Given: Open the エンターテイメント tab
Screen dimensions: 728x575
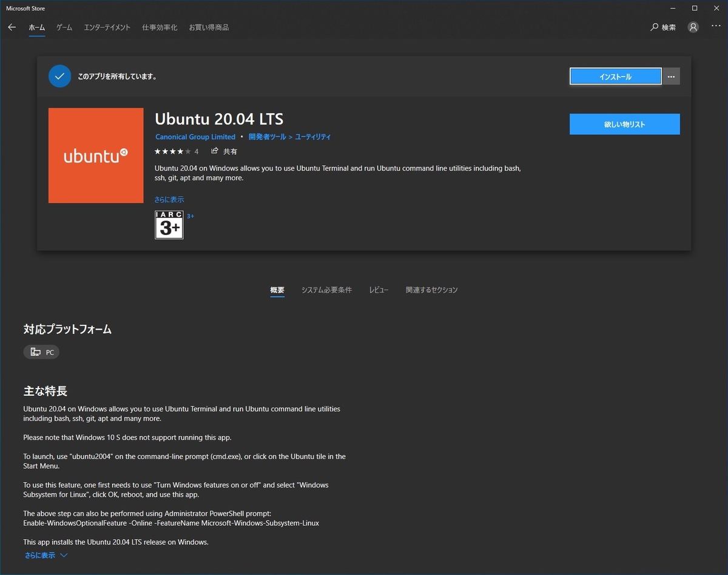Looking at the screenshot, I should tap(107, 27).
